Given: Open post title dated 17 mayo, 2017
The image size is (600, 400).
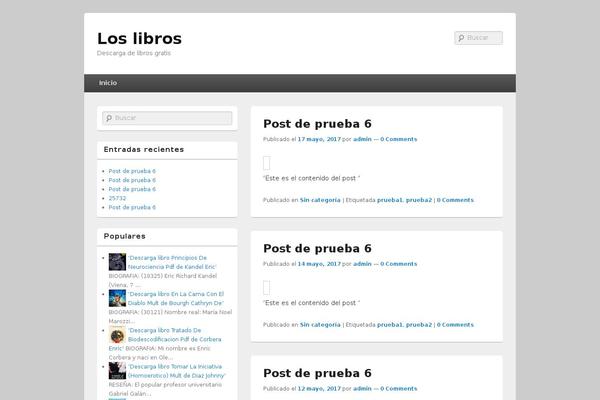Looking at the screenshot, I should pos(317,124).
